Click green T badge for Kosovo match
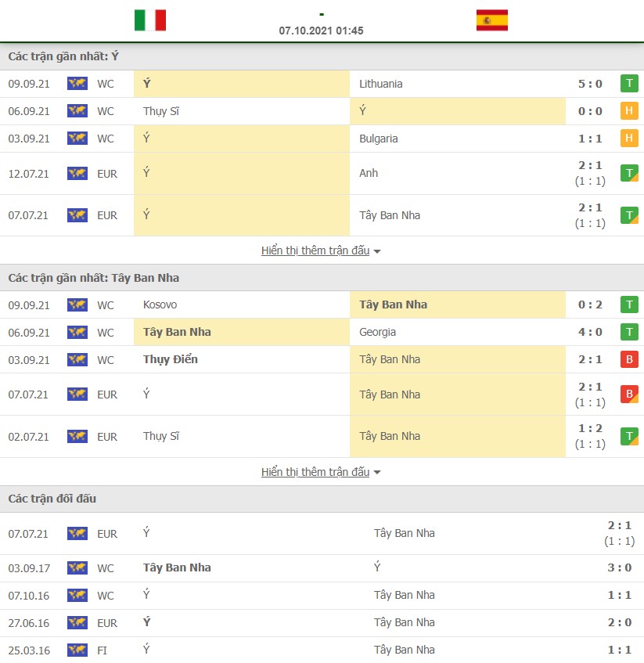The width and height of the screenshot is (644, 663). pos(628,304)
